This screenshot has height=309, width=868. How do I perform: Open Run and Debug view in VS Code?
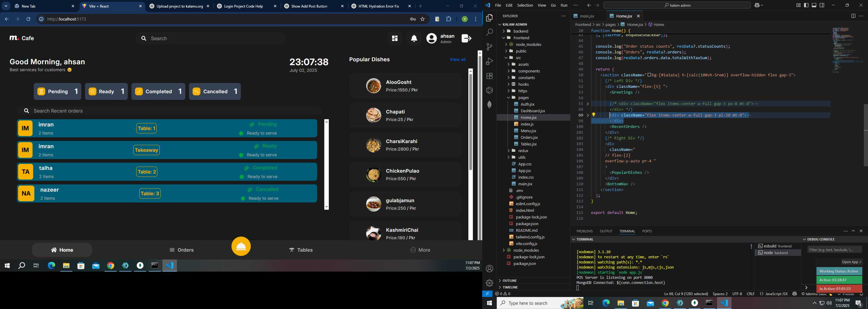(489, 61)
